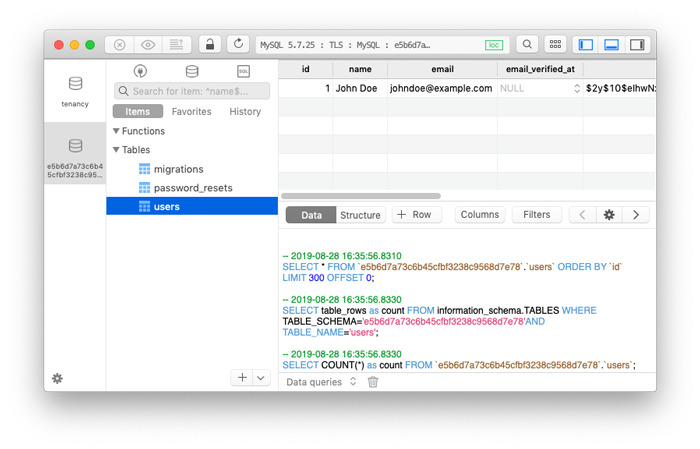Switch to the Items tab
The height and width of the screenshot is (449, 700).
(138, 112)
